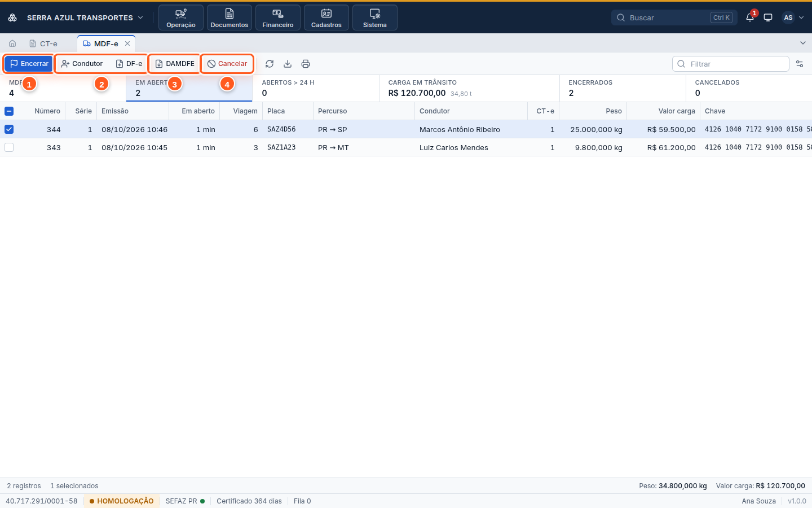The image size is (812, 508).
Task: Open the Operação module
Action: click(181, 17)
